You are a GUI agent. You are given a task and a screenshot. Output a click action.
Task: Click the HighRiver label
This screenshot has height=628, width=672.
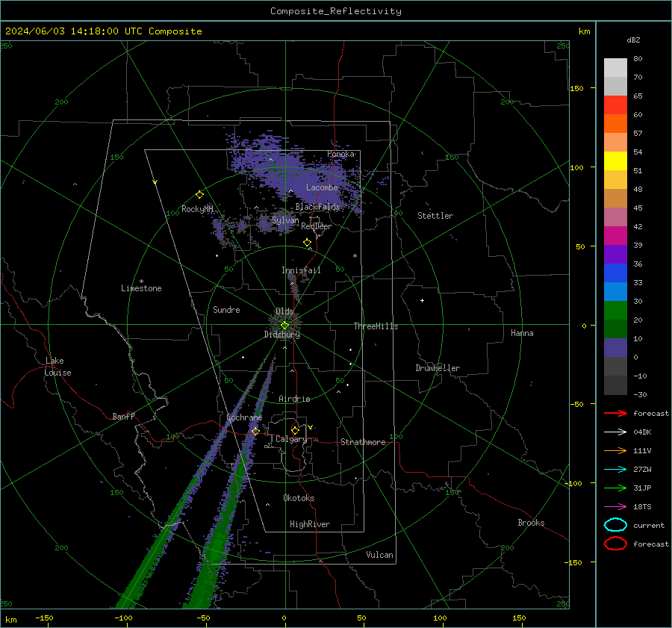[309, 524]
